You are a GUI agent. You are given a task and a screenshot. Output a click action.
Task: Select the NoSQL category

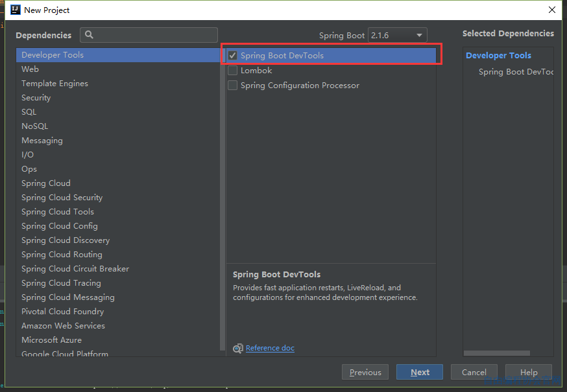pos(118,126)
